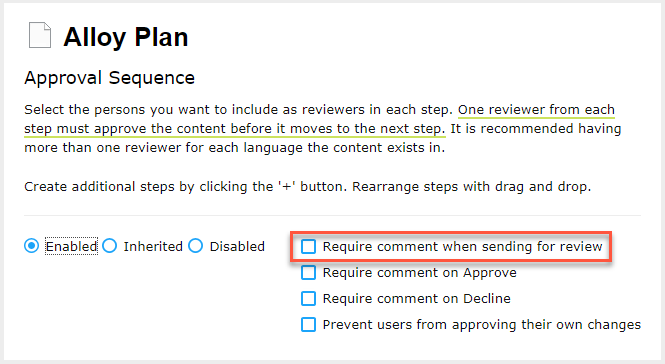Select the Enabled radio button circle
Screen dimensions: 665x364
31,246
